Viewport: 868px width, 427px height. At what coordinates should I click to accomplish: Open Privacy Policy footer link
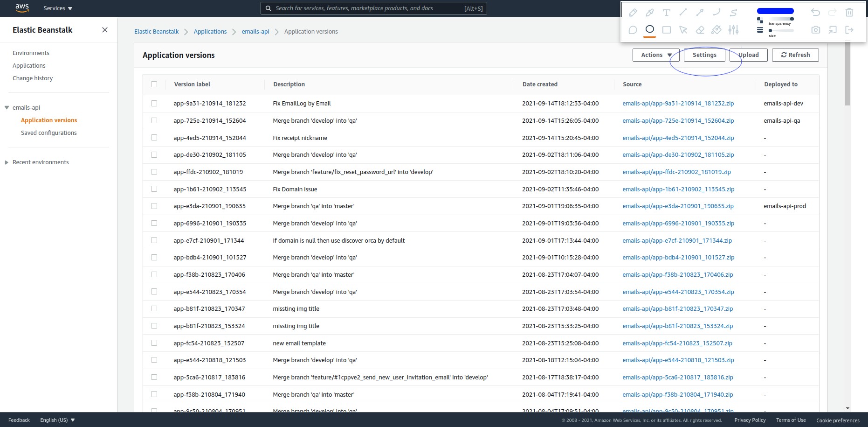pos(750,420)
